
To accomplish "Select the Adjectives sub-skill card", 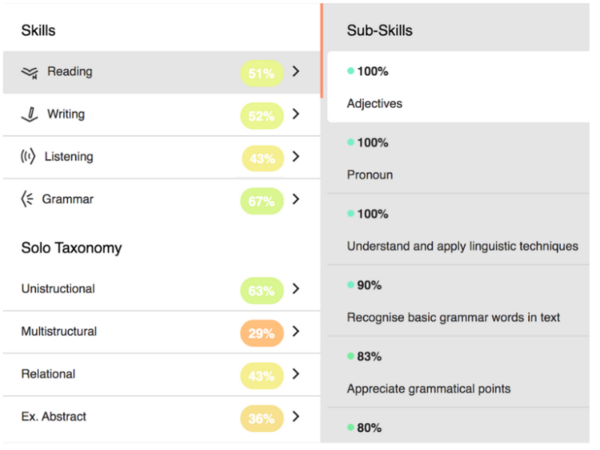I will (458, 87).
